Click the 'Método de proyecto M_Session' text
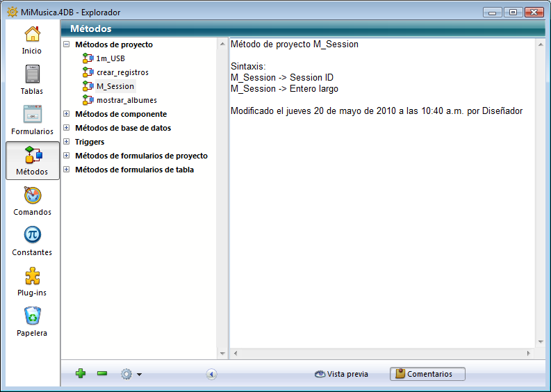Image resolution: width=551 pixels, height=392 pixels. 295,44
